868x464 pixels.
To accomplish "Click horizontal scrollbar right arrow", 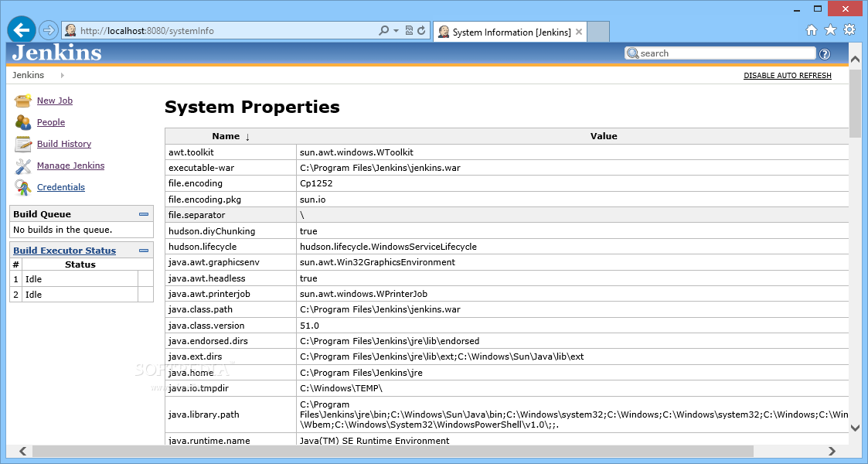I will pos(832,452).
